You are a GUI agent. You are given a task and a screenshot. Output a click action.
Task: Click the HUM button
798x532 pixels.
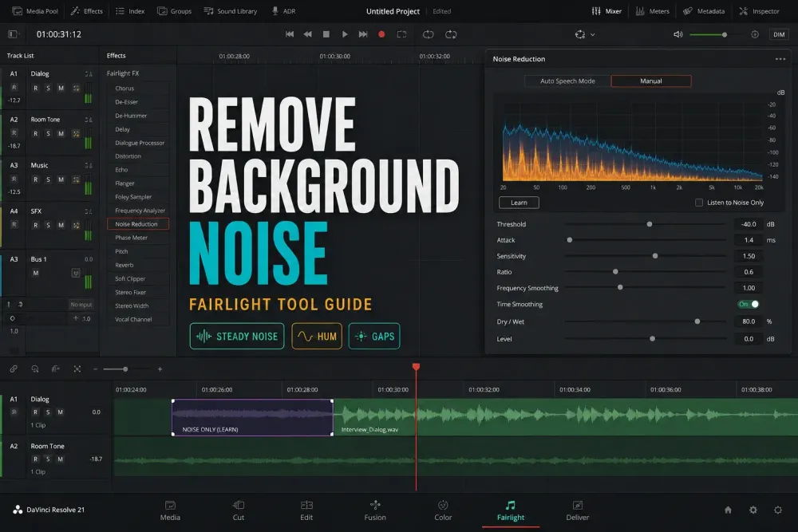coord(317,336)
